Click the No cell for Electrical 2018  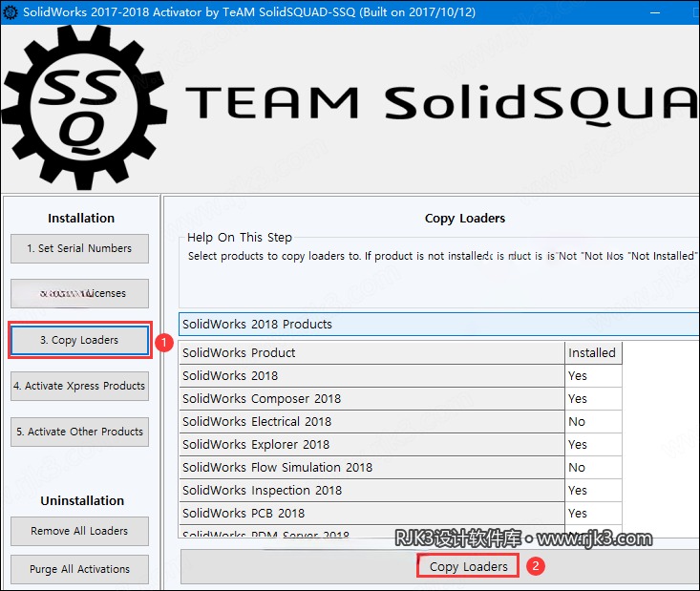[593, 422]
